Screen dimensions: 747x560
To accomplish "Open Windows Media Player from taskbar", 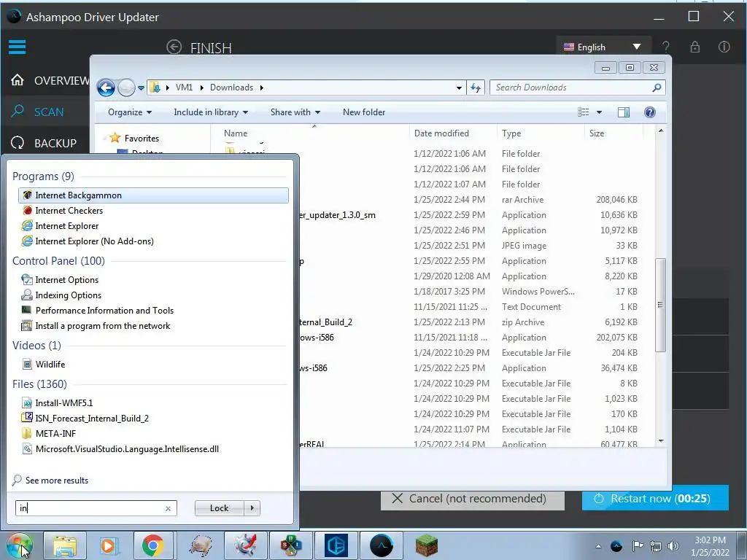I will [x=108, y=545].
